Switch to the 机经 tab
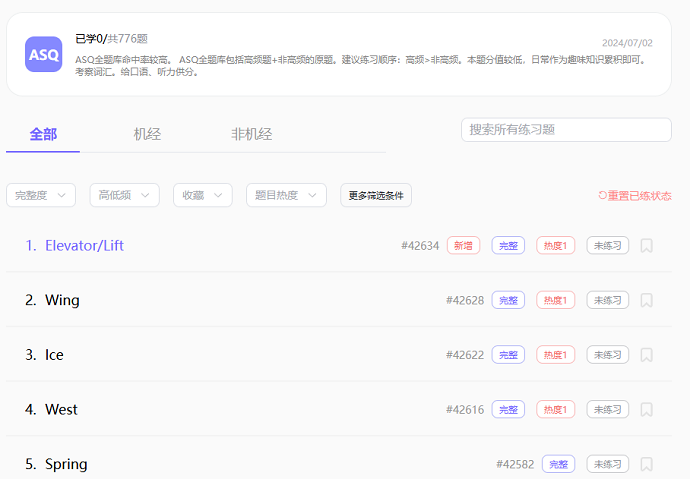Image resolution: width=690 pixels, height=479 pixels. click(x=147, y=134)
